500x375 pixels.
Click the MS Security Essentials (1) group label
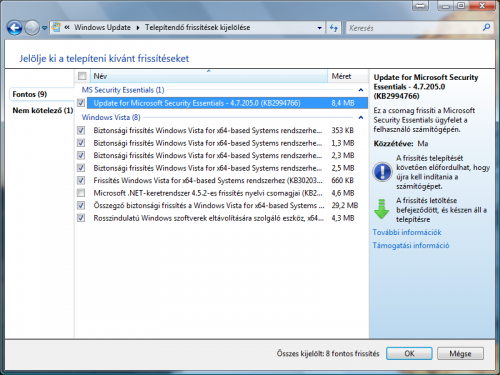pos(123,90)
